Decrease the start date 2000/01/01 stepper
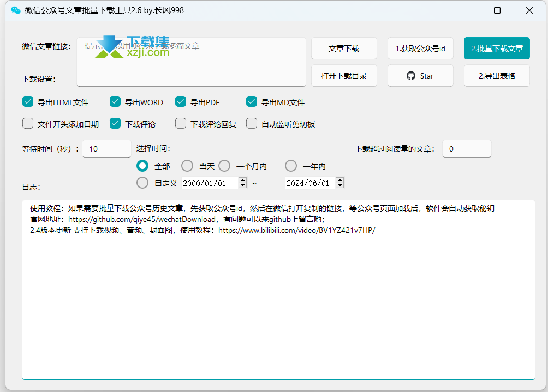The width and height of the screenshot is (548, 392). coord(242,185)
